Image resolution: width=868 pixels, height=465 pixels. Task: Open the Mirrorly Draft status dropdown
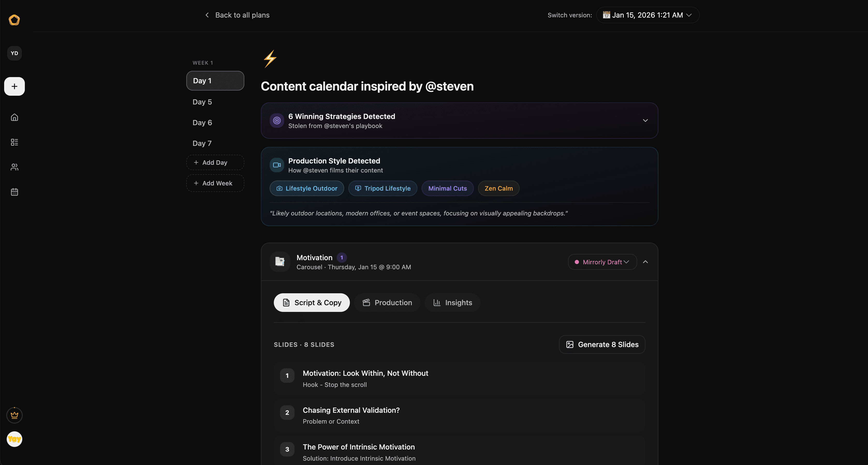pos(602,262)
